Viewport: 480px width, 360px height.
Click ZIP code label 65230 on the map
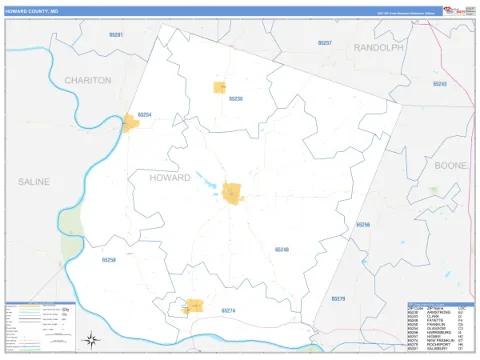(236, 99)
